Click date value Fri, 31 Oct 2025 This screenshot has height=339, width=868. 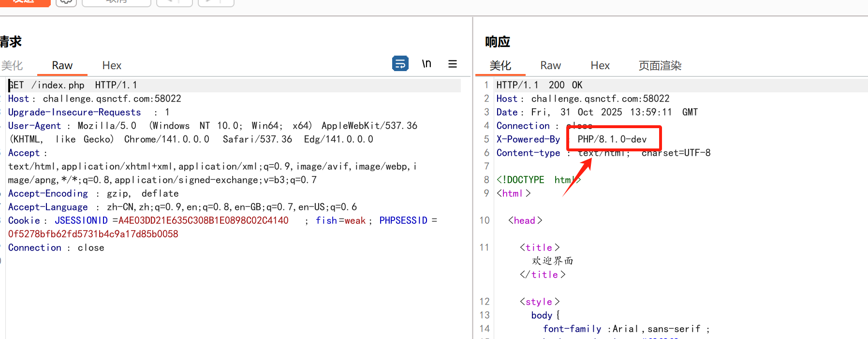coord(577,112)
